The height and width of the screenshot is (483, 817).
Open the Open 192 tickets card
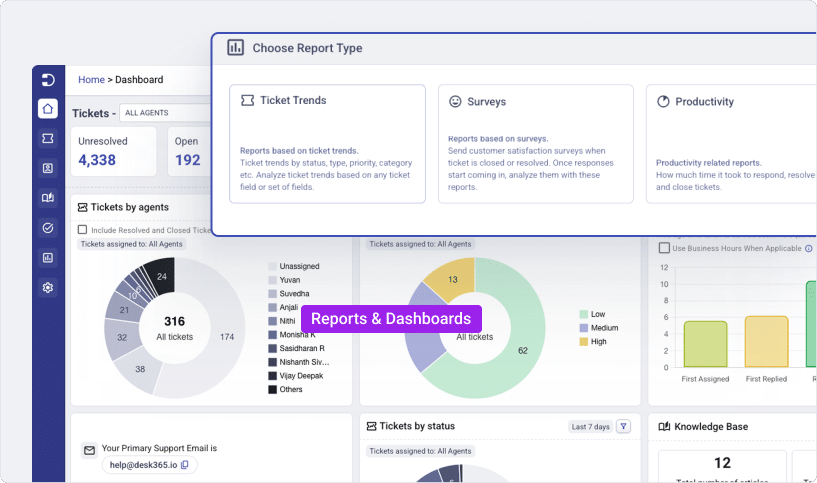point(190,152)
